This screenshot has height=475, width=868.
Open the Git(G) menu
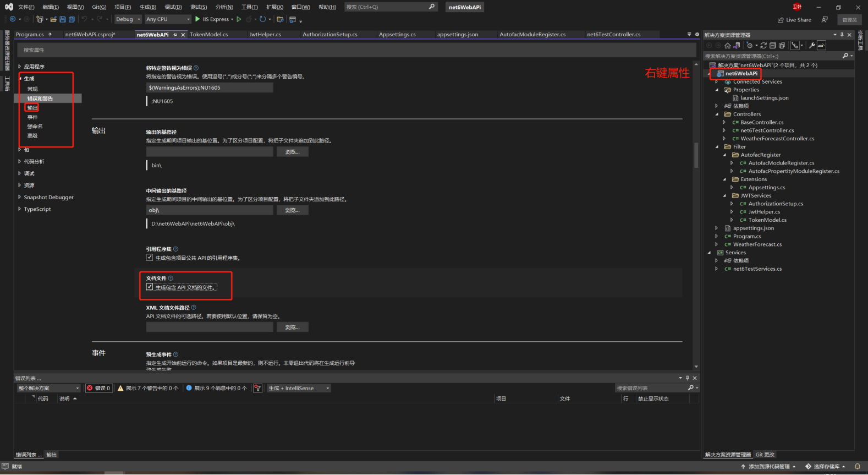click(99, 7)
